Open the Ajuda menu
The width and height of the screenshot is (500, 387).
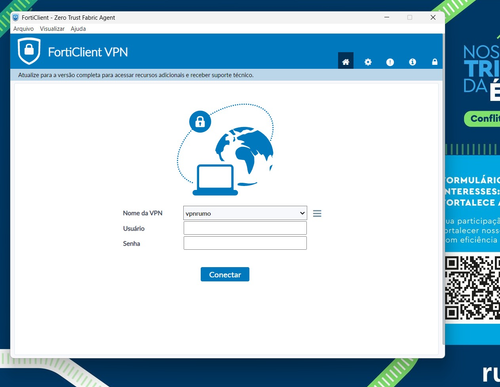pos(78,29)
